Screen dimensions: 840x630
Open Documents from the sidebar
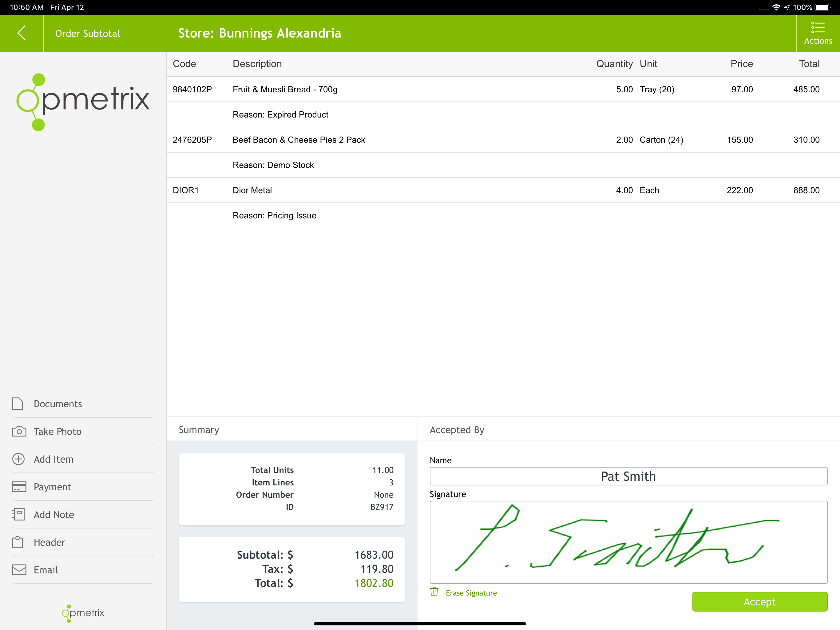coord(83,404)
